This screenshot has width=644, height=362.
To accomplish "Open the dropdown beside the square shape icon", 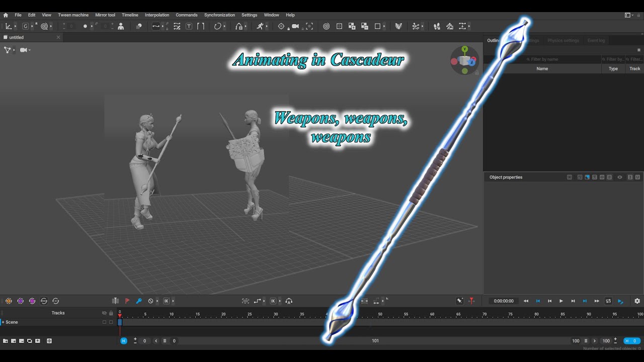I will click(x=384, y=27).
